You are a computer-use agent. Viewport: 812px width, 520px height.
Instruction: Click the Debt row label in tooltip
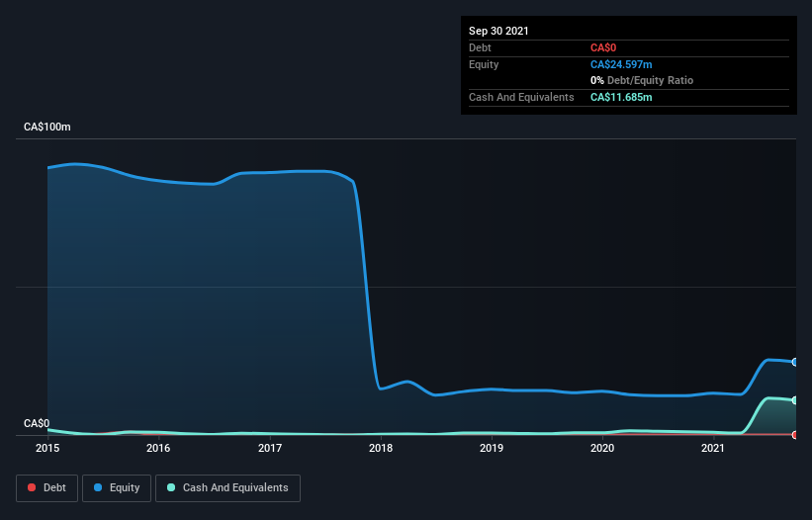pos(480,47)
